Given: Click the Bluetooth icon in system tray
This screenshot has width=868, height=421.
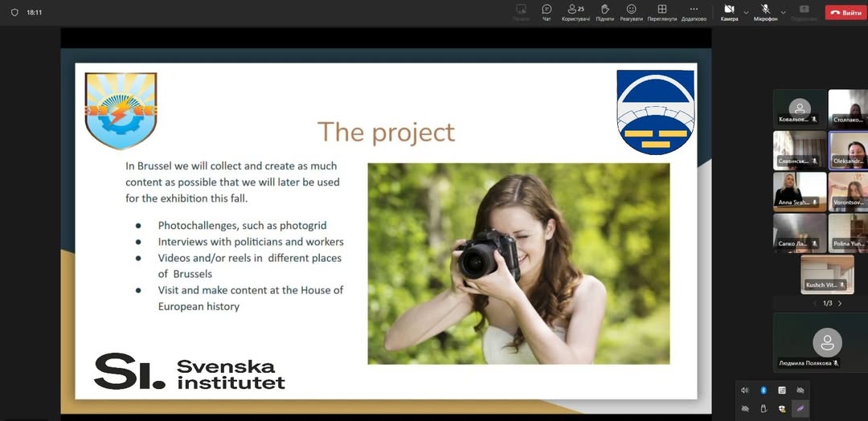Looking at the screenshot, I should [x=764, y=390].
